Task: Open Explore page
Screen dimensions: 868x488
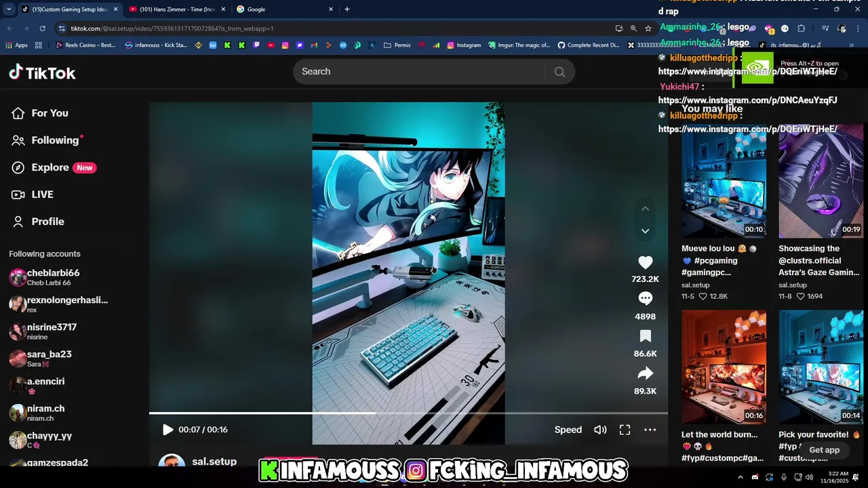Action: [x=54, y=167]
